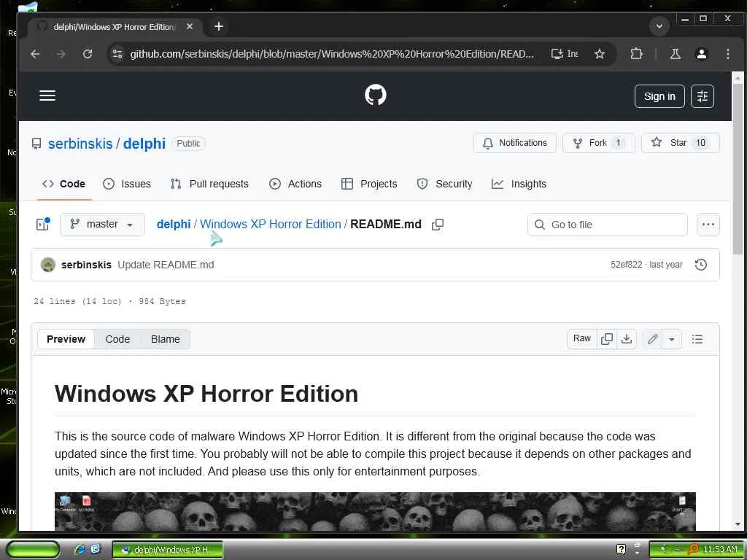Open the Projects tab
747x560 pixels.
click(369, 184)
